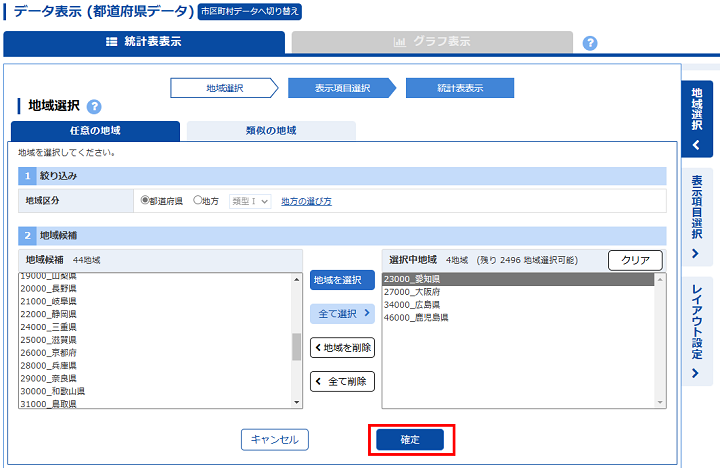
Task: Select 20000_長野県 in candidate list
Action: coord(155,288)
